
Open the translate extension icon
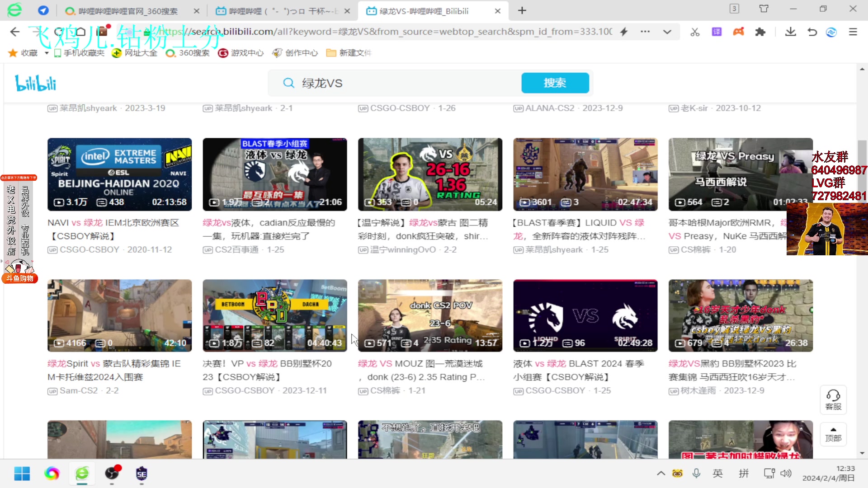(717, 32)
